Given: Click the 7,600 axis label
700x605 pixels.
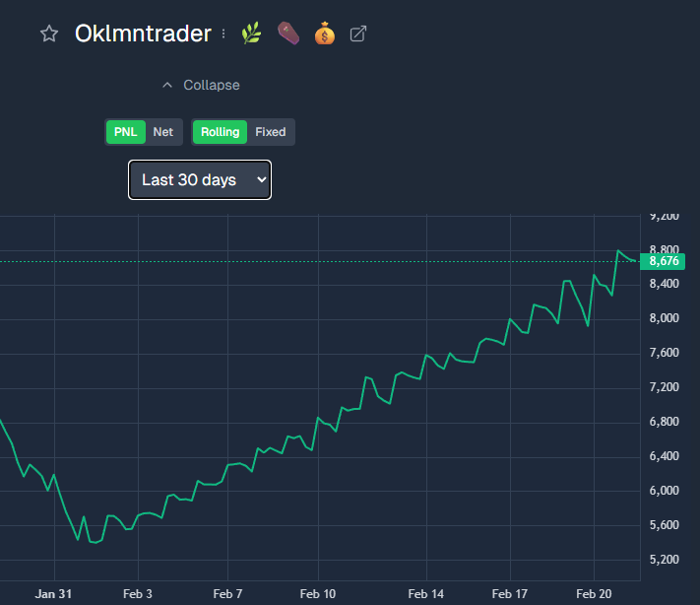Looking at the screenshot, I should point(664,353).
